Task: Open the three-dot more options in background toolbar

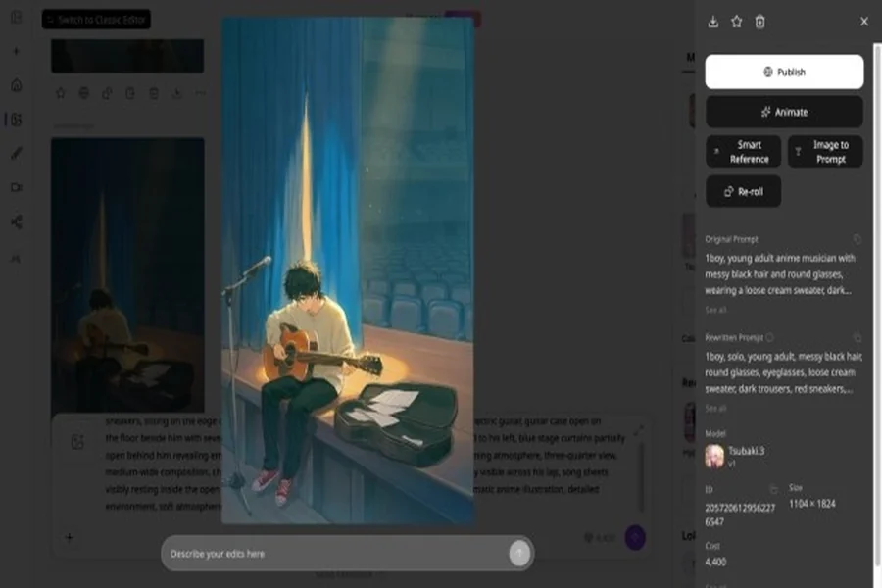Action: [200, 93]
